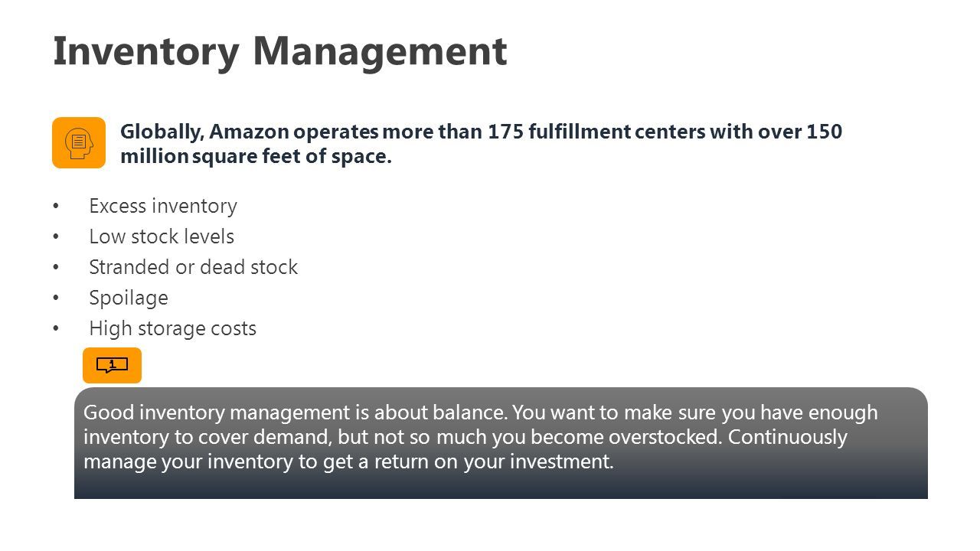Click the "High storage costs" bullet
This screenshot has height=551, width=980.
172,328
